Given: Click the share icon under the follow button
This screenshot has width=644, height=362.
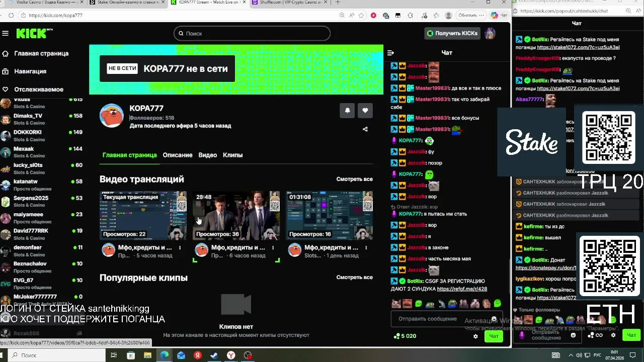Looking at the screenshot, I should coord(365,129).
